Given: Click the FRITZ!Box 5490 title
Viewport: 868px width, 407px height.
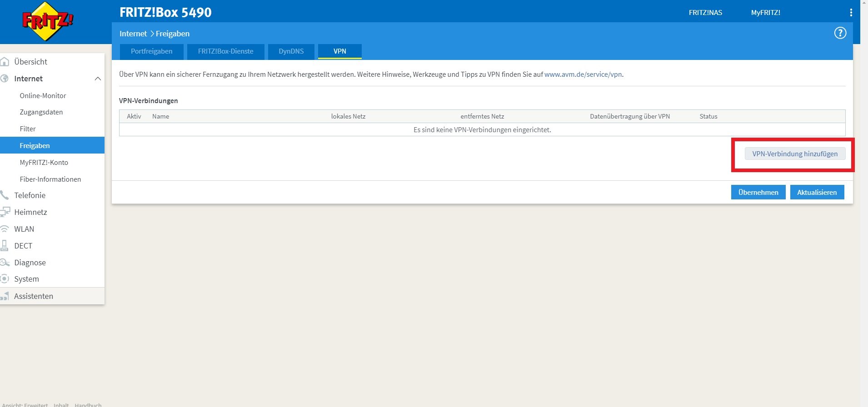Looking at the screenshot, I should point(165,12).
